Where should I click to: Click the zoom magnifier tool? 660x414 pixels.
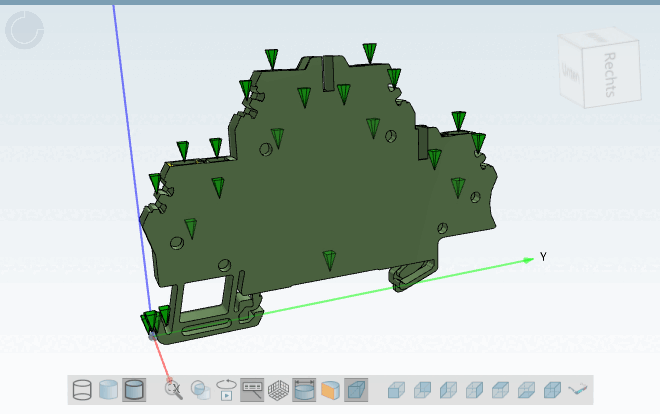173,390
